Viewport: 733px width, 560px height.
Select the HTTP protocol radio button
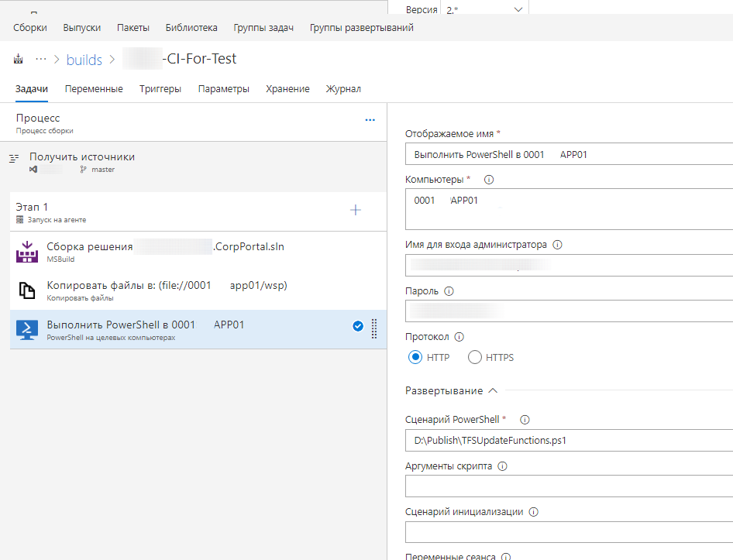[415, 357]
